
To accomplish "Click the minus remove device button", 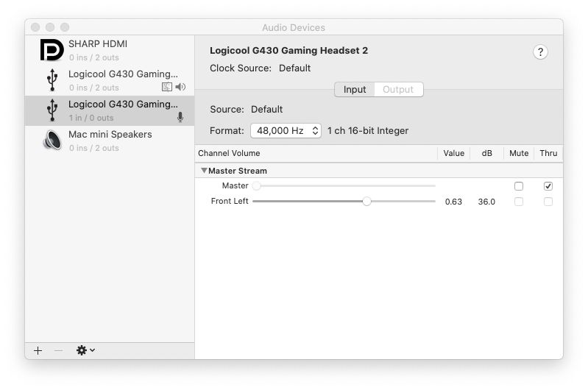I will pyautogui.click(x=58, y=350).
